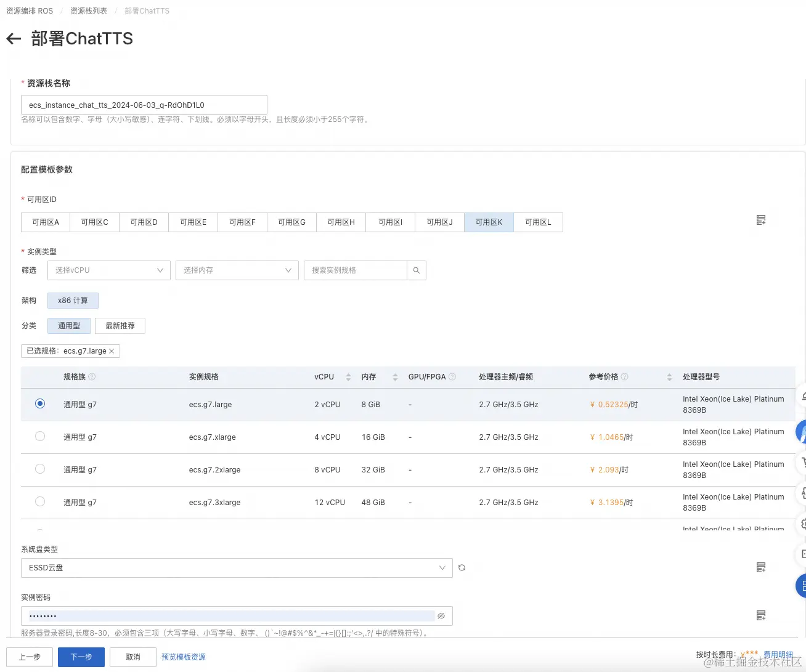Click the form icon beside instance password field
Screen dimensions: 806x672
coord(761,615)
